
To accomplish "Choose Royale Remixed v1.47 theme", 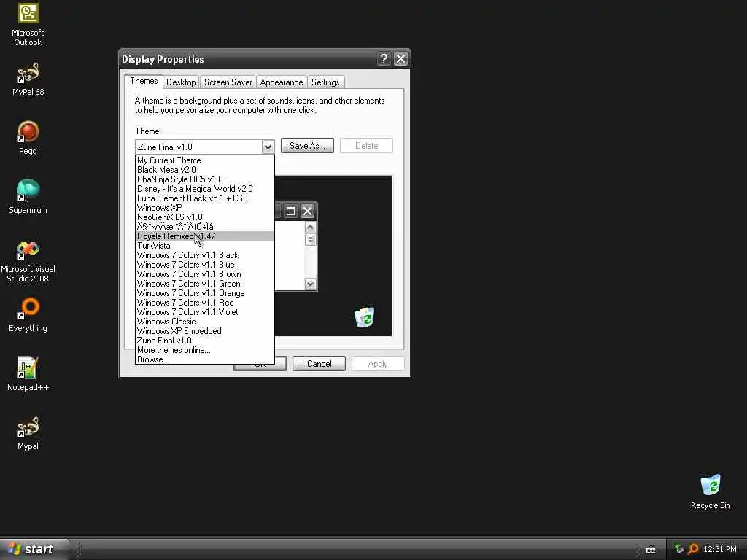I will (x=205, y=236).
